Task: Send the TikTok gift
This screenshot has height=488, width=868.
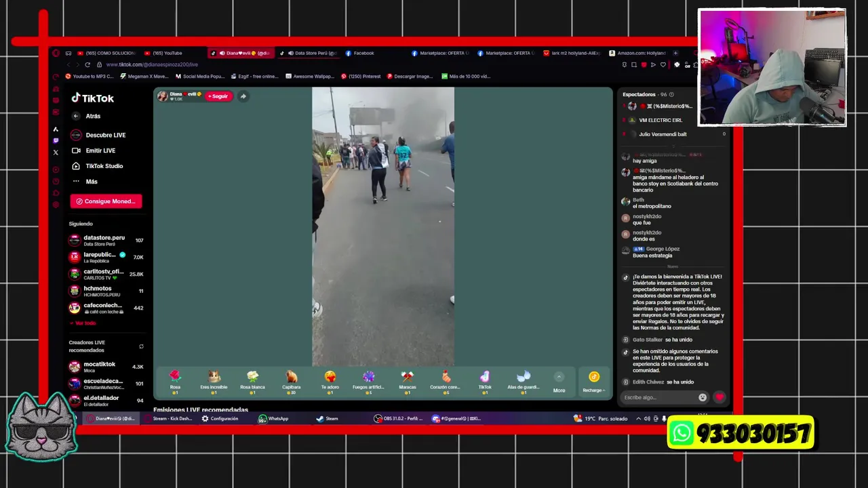Action: pos(484,382)
